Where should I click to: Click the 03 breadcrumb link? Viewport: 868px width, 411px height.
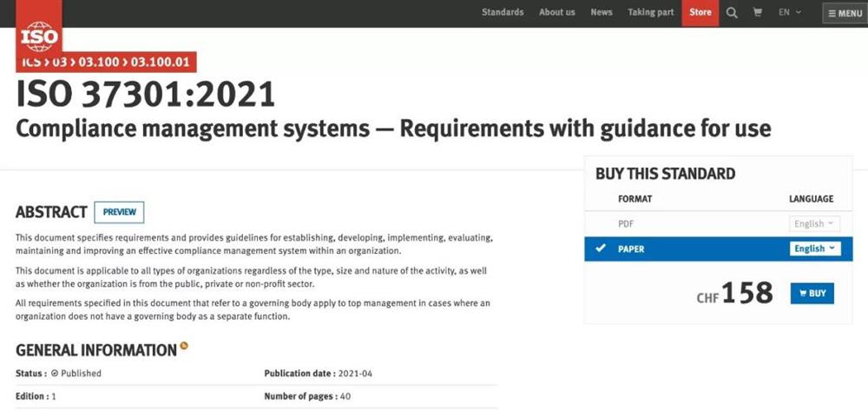click(59, 62)
